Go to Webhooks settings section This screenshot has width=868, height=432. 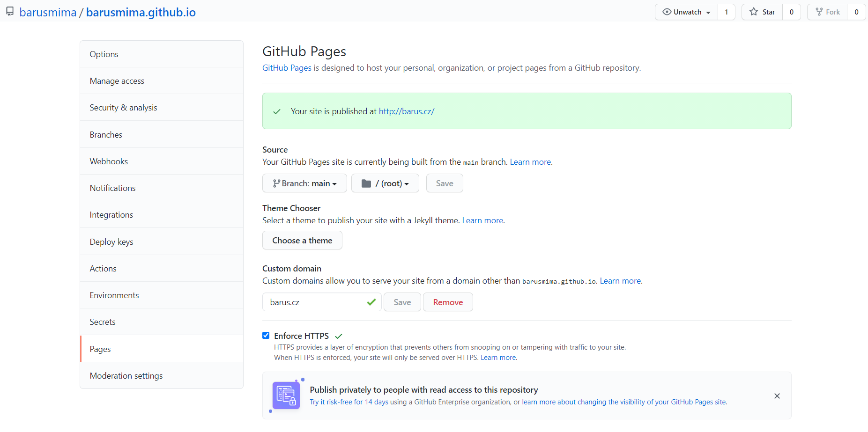tap(109, 161)
